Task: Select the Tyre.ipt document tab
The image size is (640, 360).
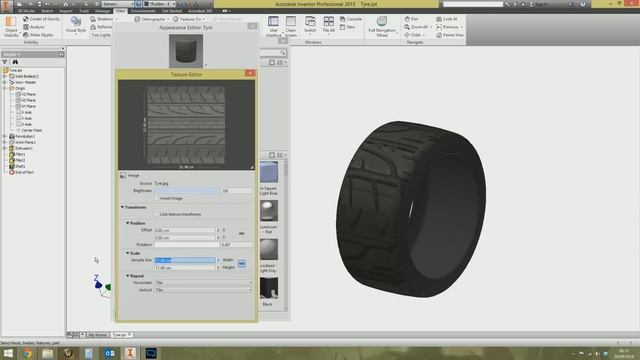Action: (x=122, y=335)
